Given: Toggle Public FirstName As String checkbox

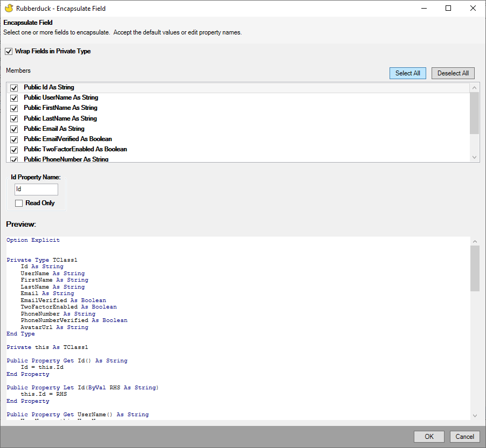Looking at the screenshot, I should (14, 108).
